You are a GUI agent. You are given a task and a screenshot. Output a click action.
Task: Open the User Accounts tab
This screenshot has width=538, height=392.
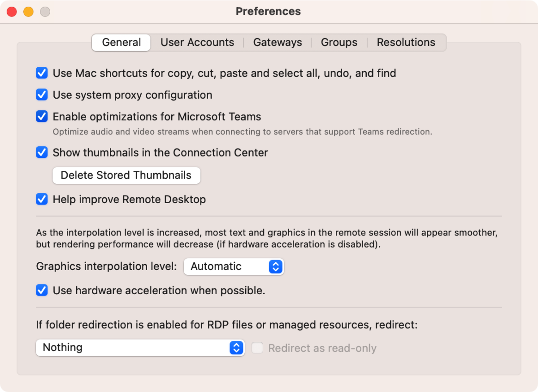197,43
